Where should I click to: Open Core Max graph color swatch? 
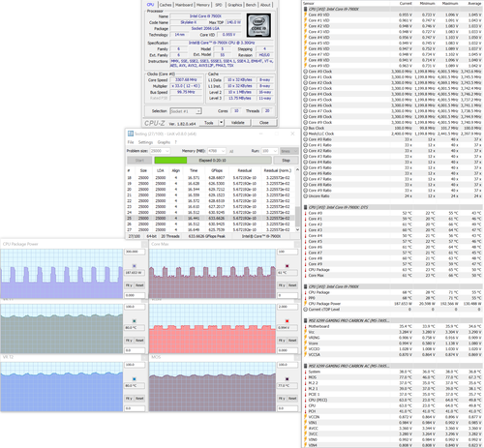287,266
